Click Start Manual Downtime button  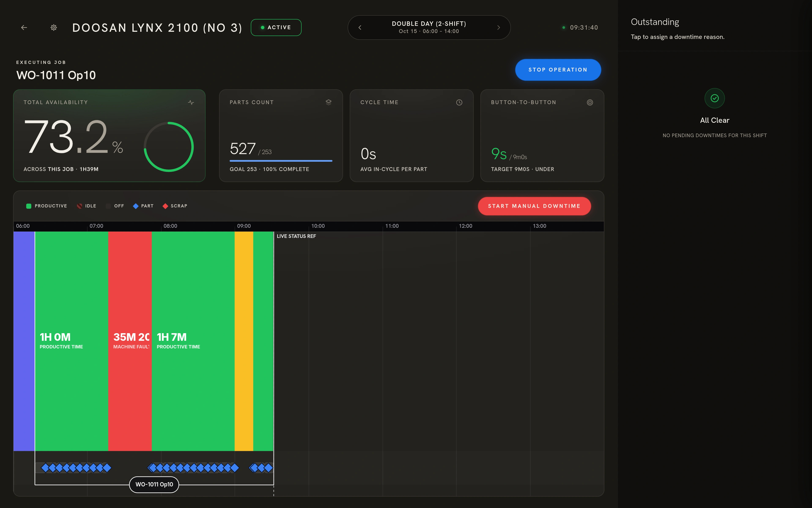point(534,206)
